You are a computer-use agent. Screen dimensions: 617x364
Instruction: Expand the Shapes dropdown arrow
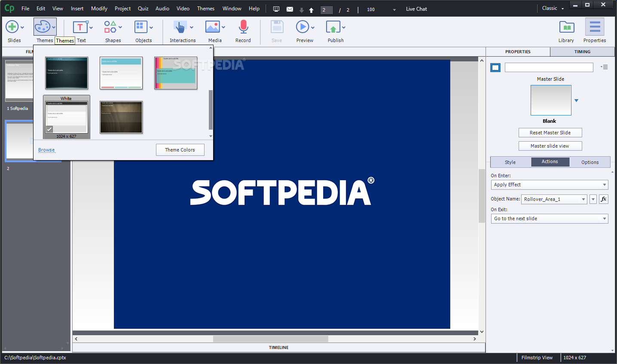click(120, 27)
